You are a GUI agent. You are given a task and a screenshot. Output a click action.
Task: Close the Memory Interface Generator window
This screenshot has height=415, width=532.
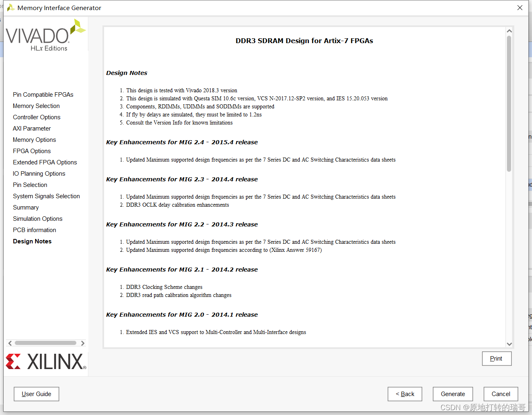pyautogui.click(x=520, y=8)
